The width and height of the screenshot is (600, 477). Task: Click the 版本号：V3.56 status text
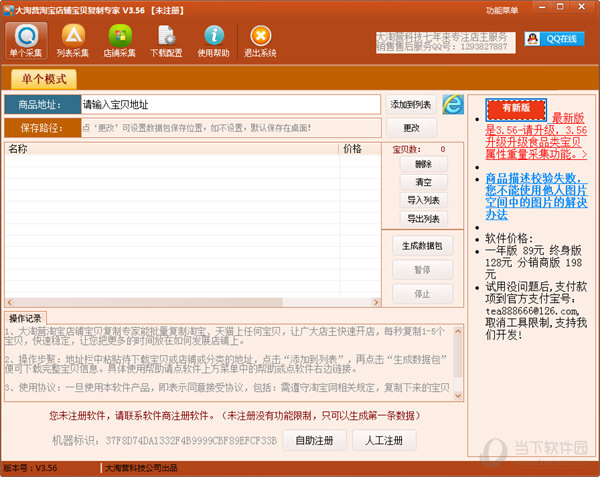(x=30, y=468)
